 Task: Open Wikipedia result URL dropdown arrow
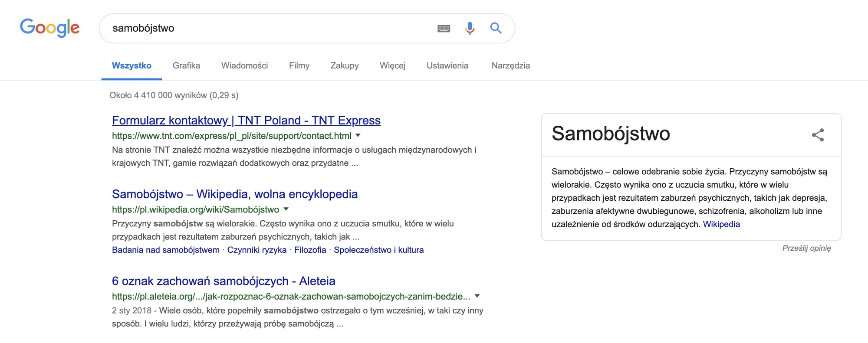[286, 209]
